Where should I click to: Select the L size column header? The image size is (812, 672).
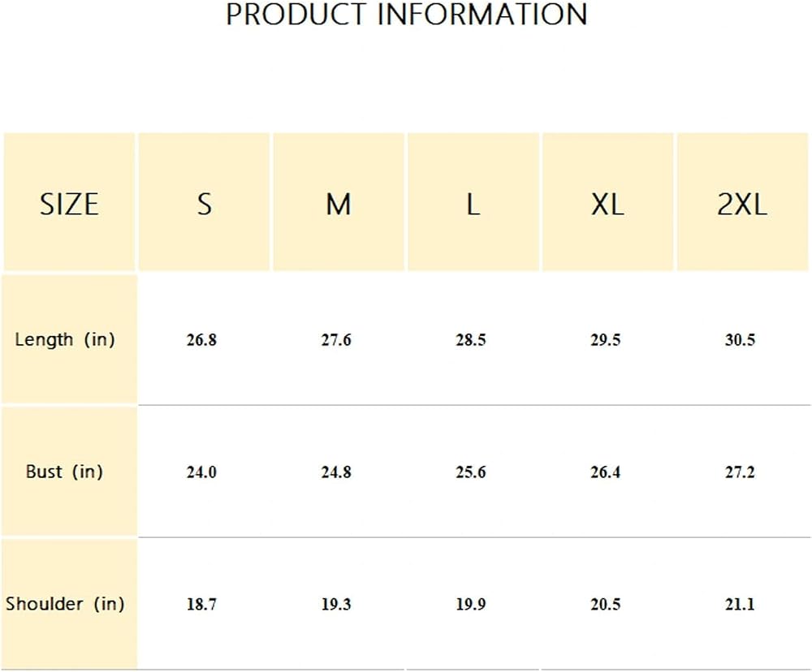pos(473,202)
